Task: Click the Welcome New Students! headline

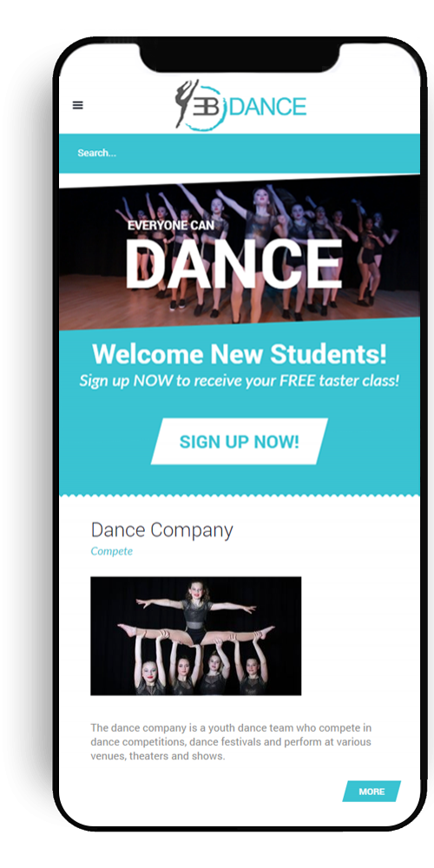Action: tap(240, 354)
